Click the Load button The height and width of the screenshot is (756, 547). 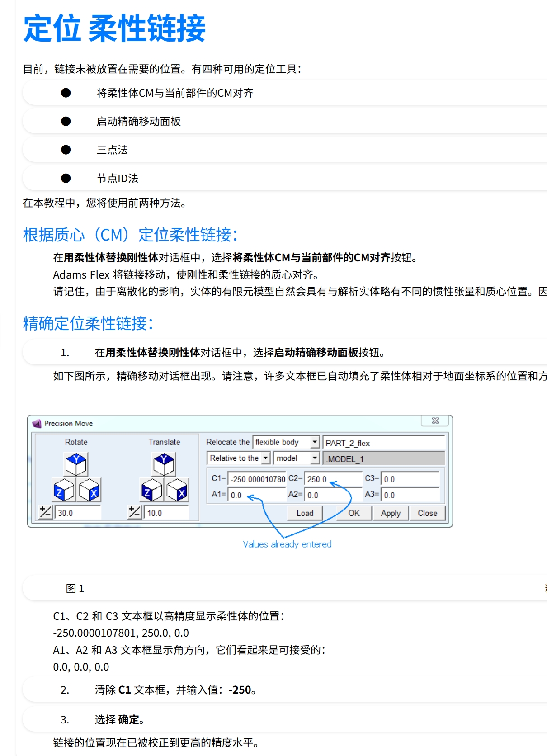pyautogui.click(x=305, y=513)
